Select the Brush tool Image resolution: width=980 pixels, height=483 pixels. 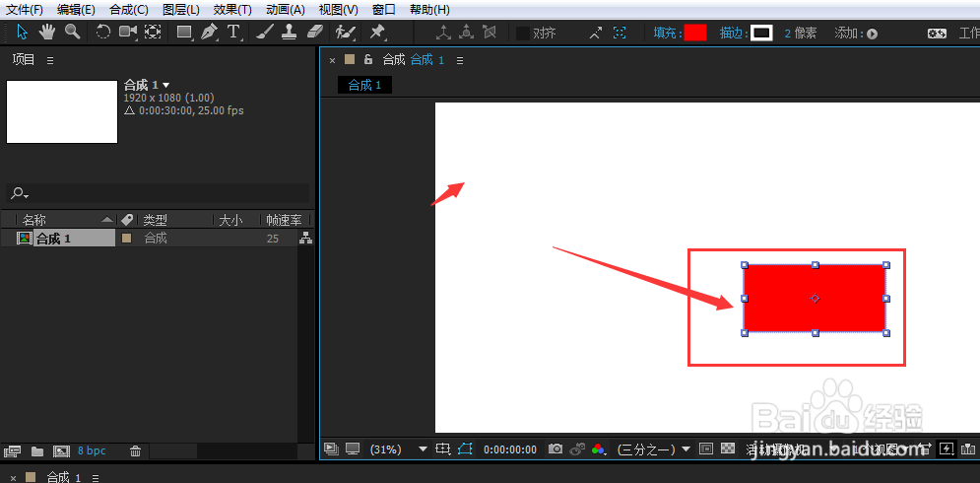(x=264, y=32)
